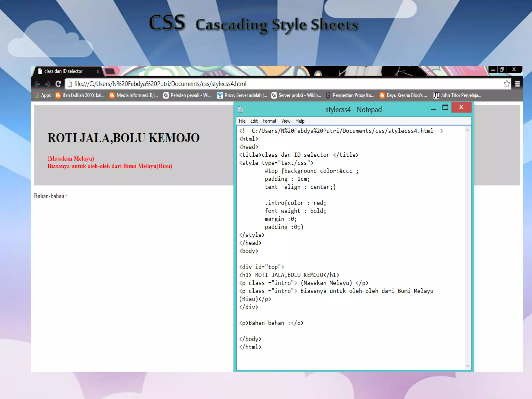
Task: Click the new tab button beside the tab
Action: [110, 71]
